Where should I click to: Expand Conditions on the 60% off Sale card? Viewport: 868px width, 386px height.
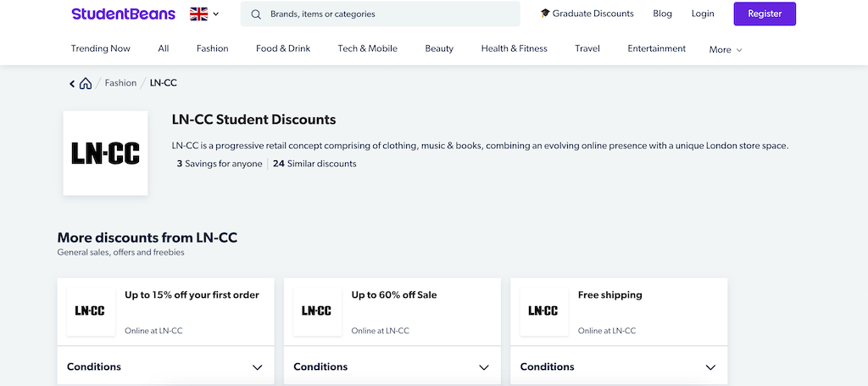392,366
